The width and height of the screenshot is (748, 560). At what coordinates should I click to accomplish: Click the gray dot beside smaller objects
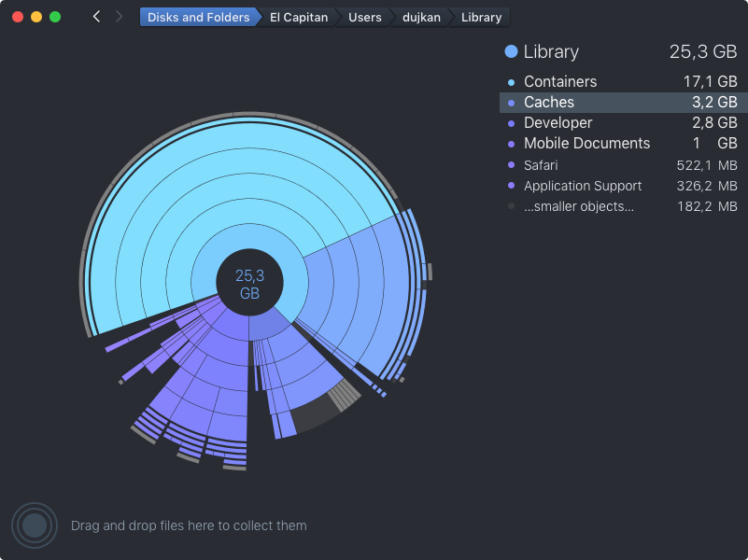click(x=511, y=206)
